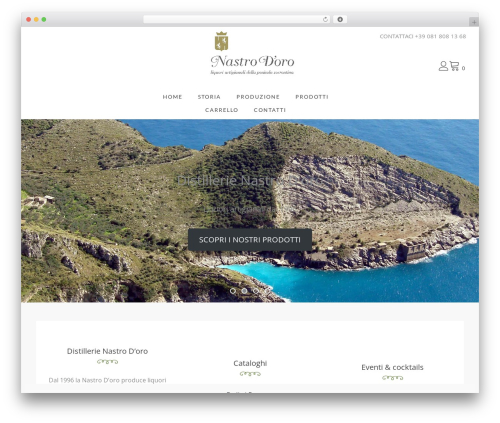Click the Nastro D'oro crest logo
This screenshot has height=423, width=500.
221,41
